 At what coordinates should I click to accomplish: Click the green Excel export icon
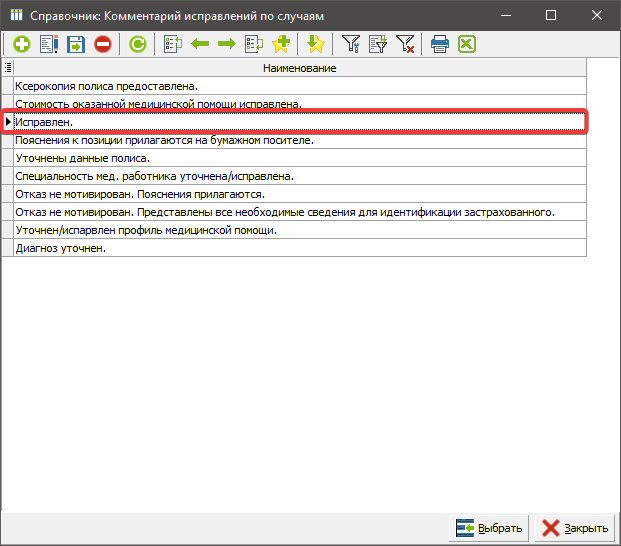tap(467, 44)
